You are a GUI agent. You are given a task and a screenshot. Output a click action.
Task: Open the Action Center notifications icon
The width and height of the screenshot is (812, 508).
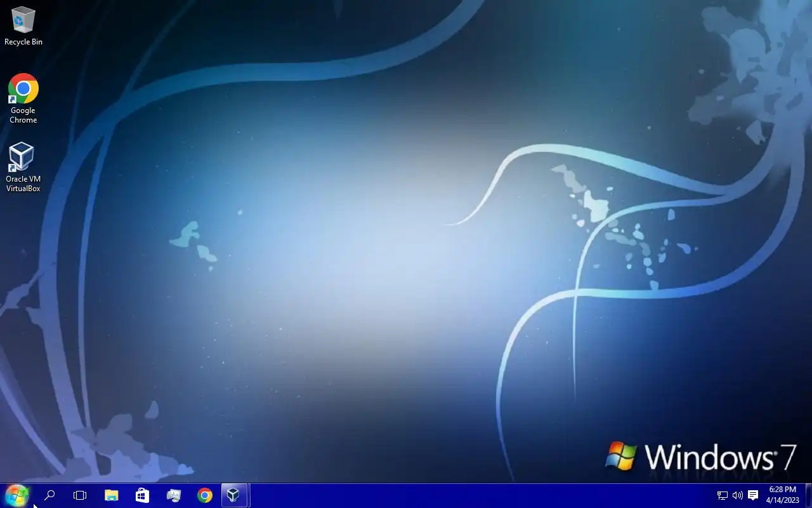[x=753, y=495]
